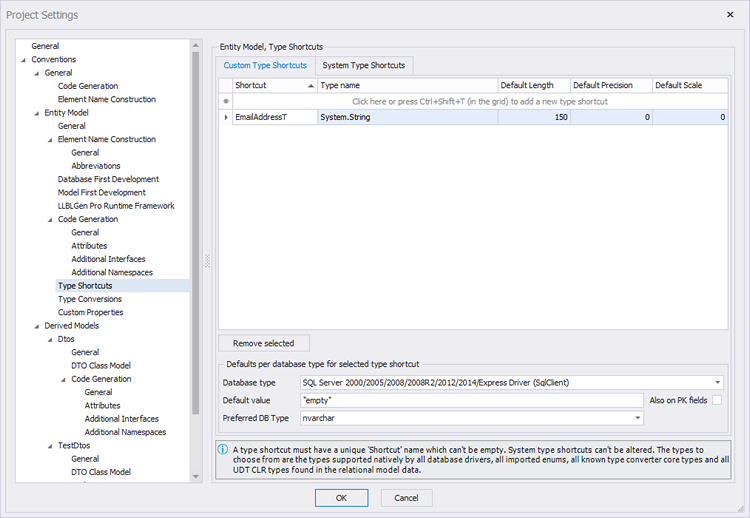Cancel the Project Settings dialog
750x518 pixels.
pyautogui.click(x=407, y=498)
